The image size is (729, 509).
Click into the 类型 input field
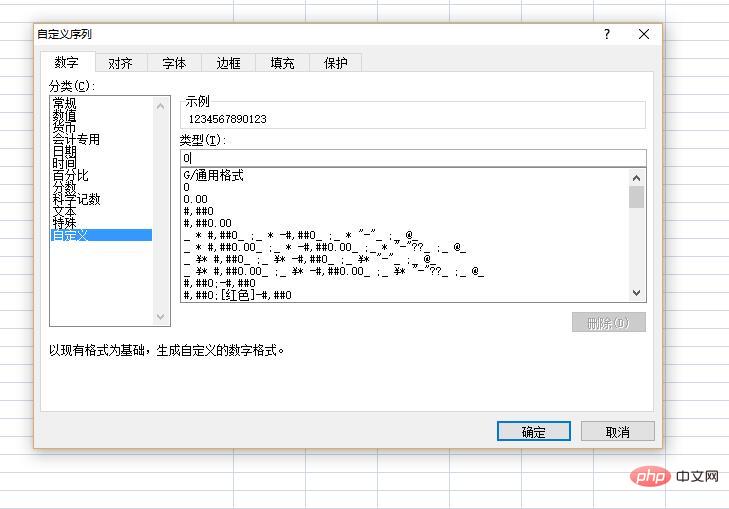tap(413, 158)
